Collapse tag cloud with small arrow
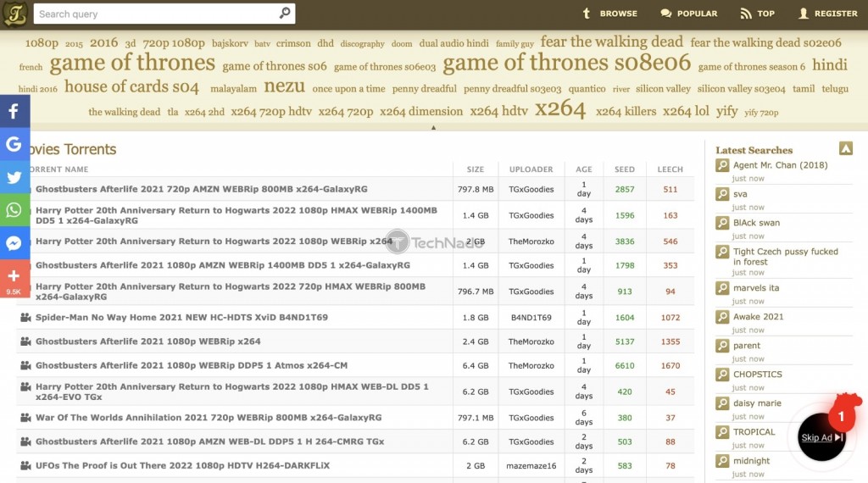Screen dimensions: 868x483 pos(433,128)
